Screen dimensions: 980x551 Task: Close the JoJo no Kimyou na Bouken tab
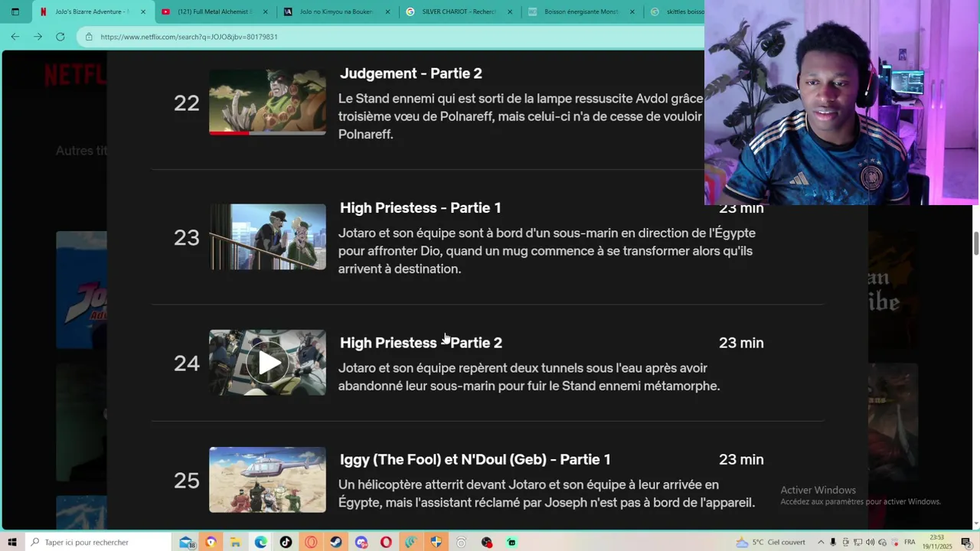click(387, 11)
